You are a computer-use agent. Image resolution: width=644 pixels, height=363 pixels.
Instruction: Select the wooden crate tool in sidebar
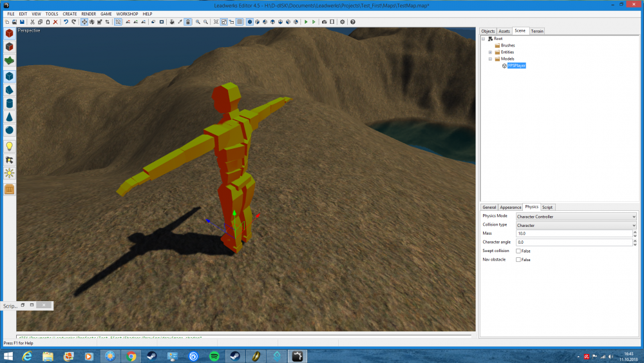pos(10,189)
